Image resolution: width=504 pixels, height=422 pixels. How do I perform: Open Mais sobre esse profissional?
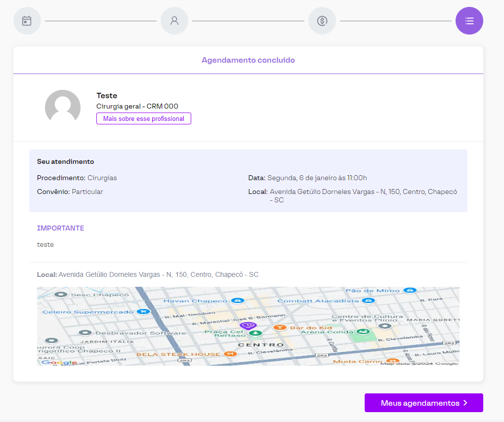(x=143, y=118)
